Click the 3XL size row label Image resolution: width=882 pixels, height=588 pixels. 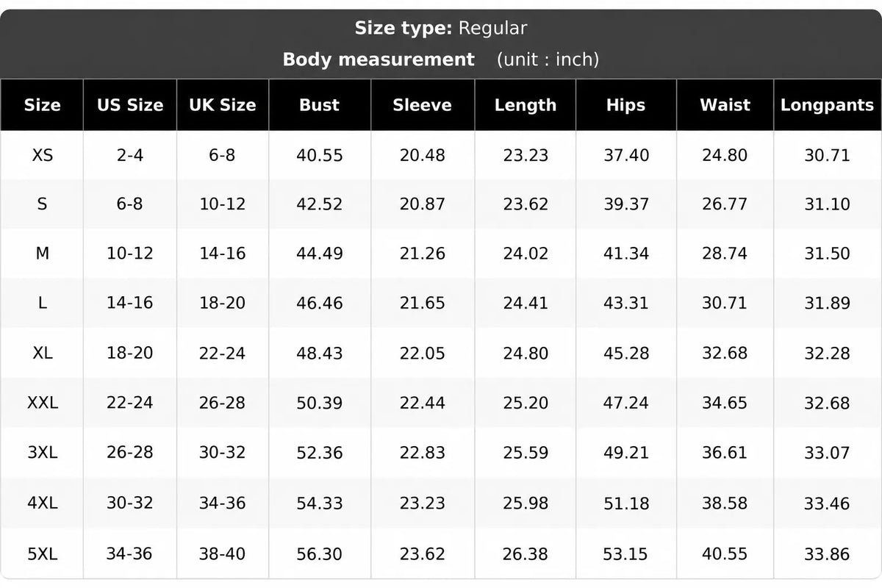pos(43,453)
